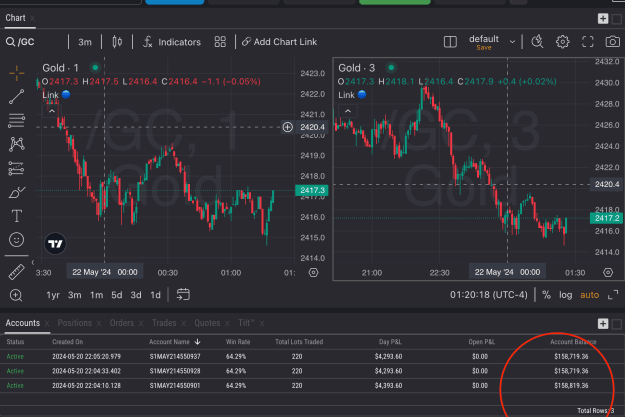Toggle the split panel layout icon

[x=450, y=42]
